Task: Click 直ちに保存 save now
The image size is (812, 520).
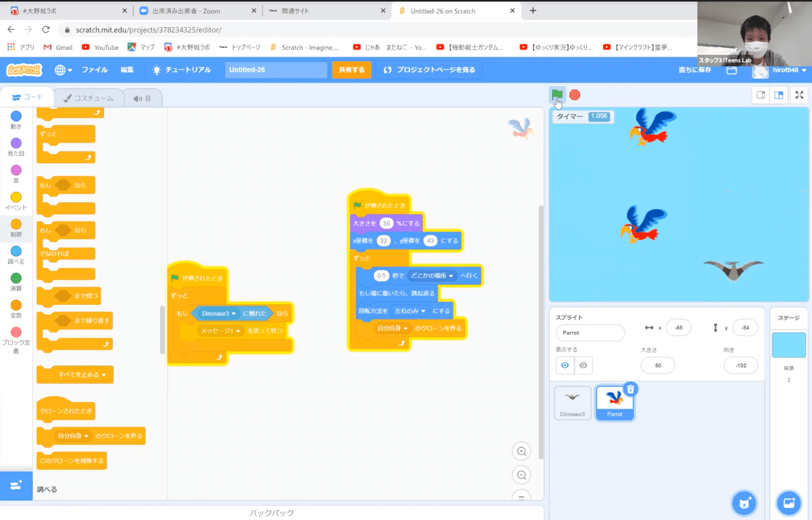Action: click(x=695, y=70)
